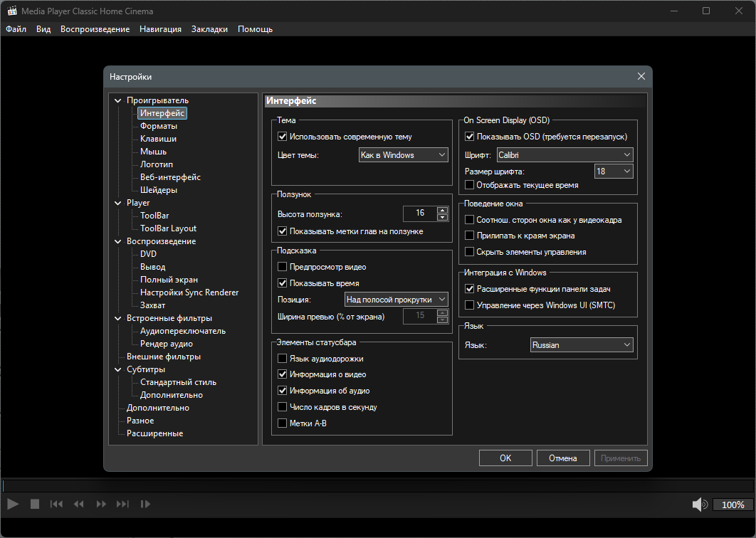Increase Высота ползунка with up arrow
The image size is (756, 538).
[442, 210]
